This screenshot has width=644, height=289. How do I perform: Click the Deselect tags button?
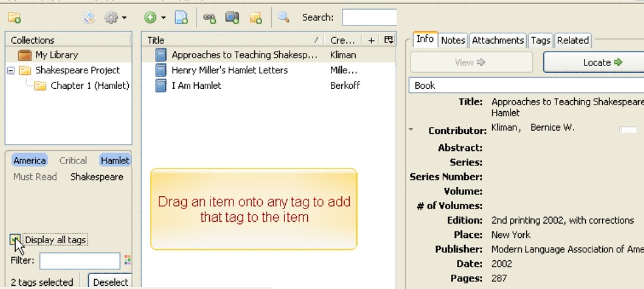(x=110, y=282)
